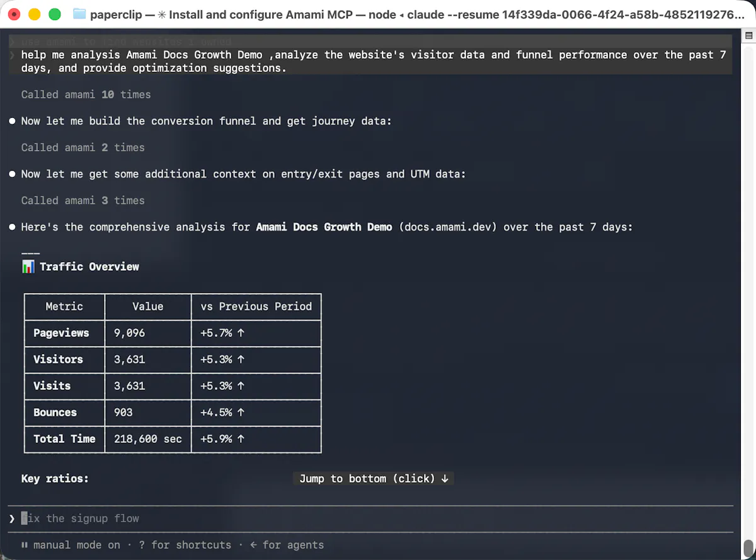Click the yellow minimize window button
This screenshot has height=560, width=756.
pyautogui.click(x=35, y=14)
